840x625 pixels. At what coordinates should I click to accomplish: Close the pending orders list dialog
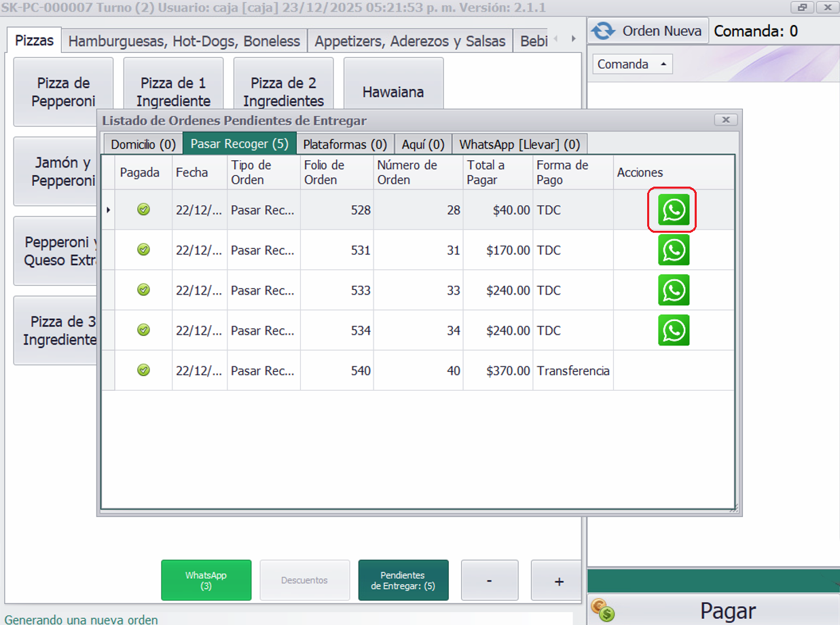725,120
